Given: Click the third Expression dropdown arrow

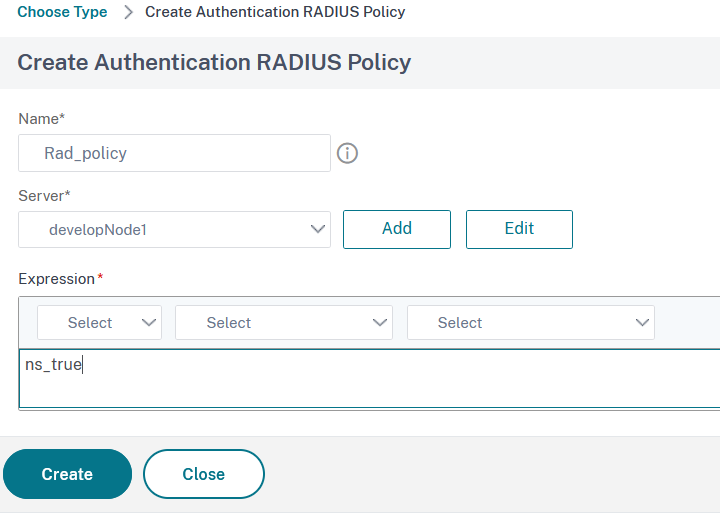Looking at the screenshot, I should (642, 322).
